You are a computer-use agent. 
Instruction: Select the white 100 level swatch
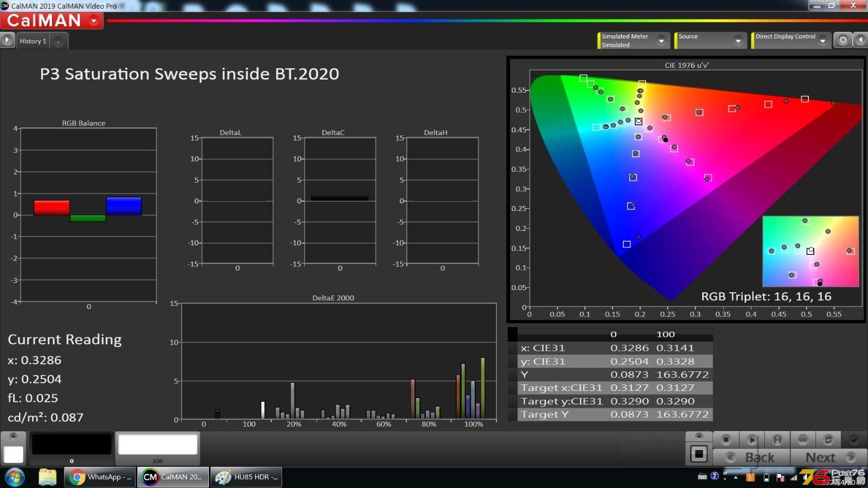pyautogui.click(x=158, y=448)
